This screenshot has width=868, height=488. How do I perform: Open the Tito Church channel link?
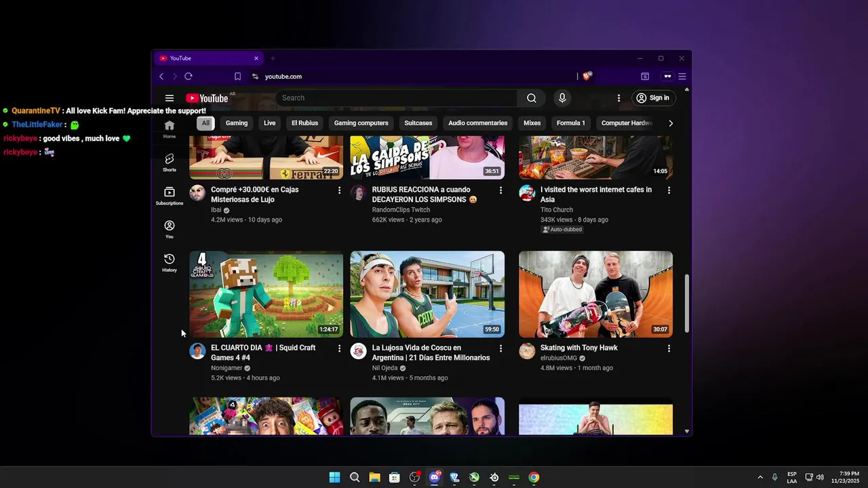557,210
